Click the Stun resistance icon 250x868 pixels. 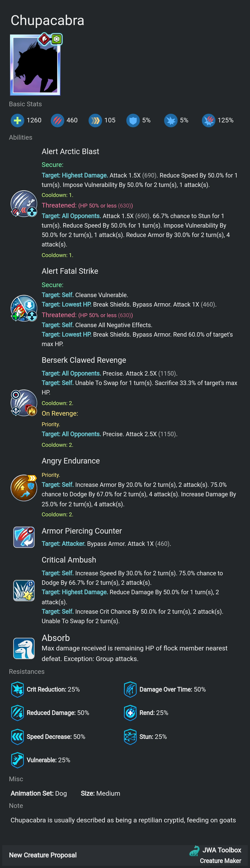130,737
